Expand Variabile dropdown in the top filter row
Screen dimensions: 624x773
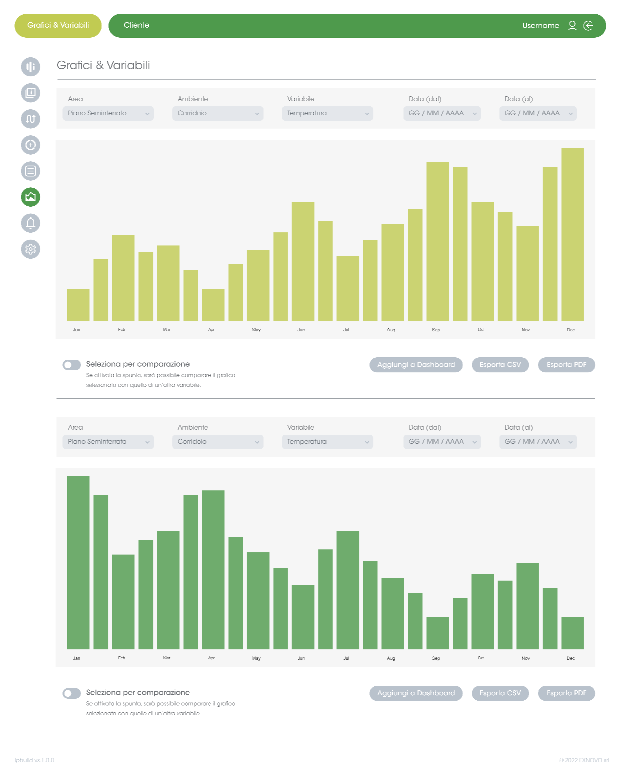[328, 114]
